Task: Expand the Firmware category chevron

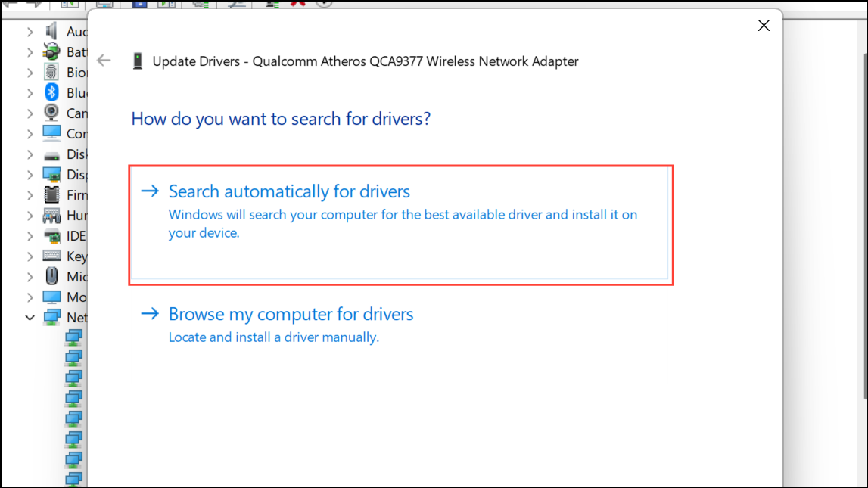Action: tap(30, 195)
